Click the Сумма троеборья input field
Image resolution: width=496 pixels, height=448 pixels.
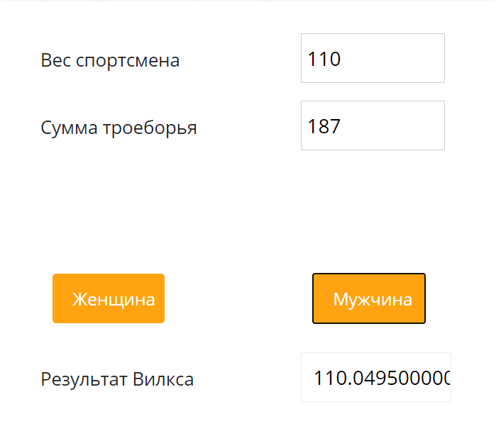(373, 126)
